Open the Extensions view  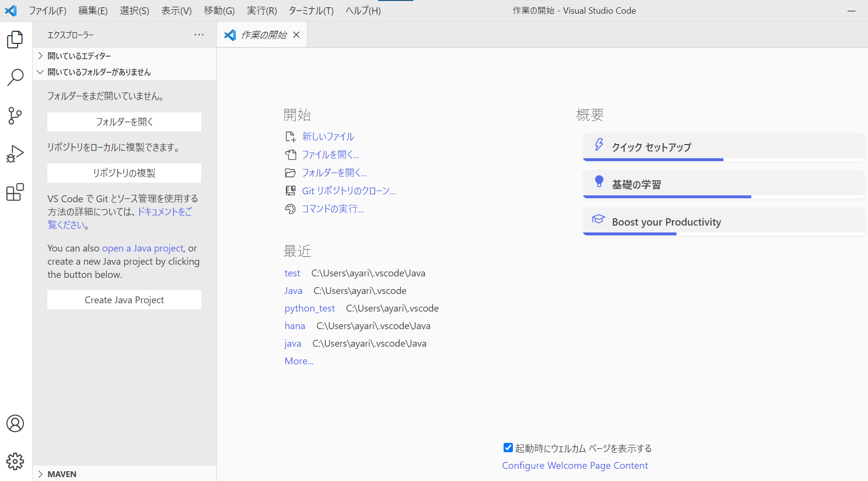click(x=15, y=192)
